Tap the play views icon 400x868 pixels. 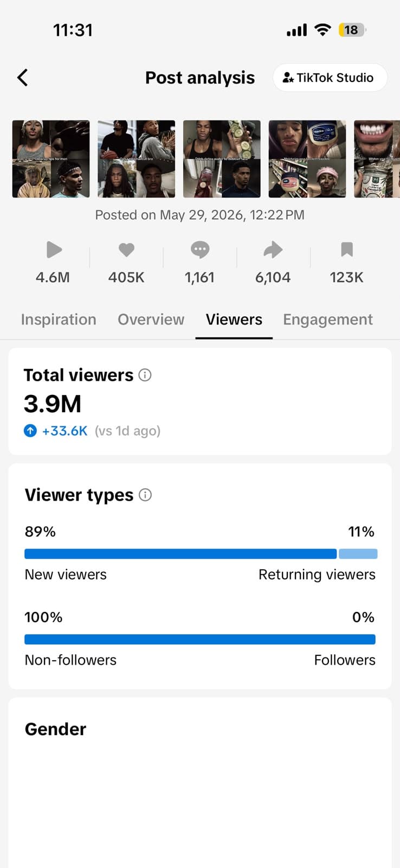tap(54, 250)
